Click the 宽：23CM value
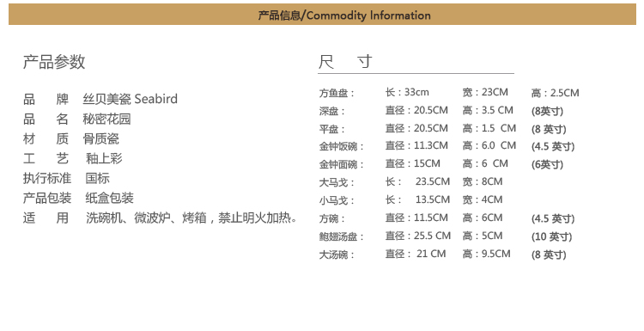The height and width of the screenshot is (331, 644). pos(485,93)
